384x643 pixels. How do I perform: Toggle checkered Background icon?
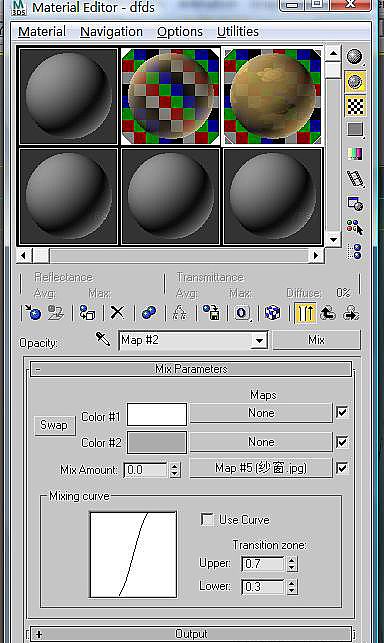(x=355, y=106)
